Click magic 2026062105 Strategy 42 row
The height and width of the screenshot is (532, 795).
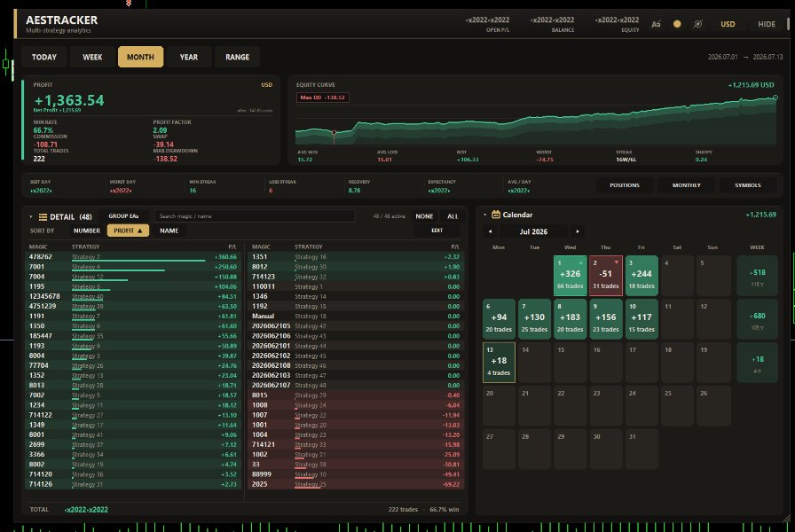(x=356, y=325)
